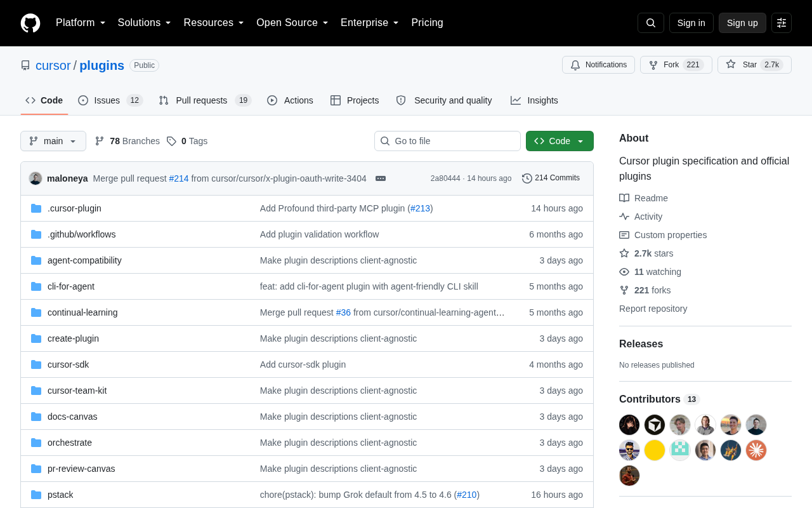Switch to the Insights tab
Screen dimensions: 812x508
[x=534, y=100]
